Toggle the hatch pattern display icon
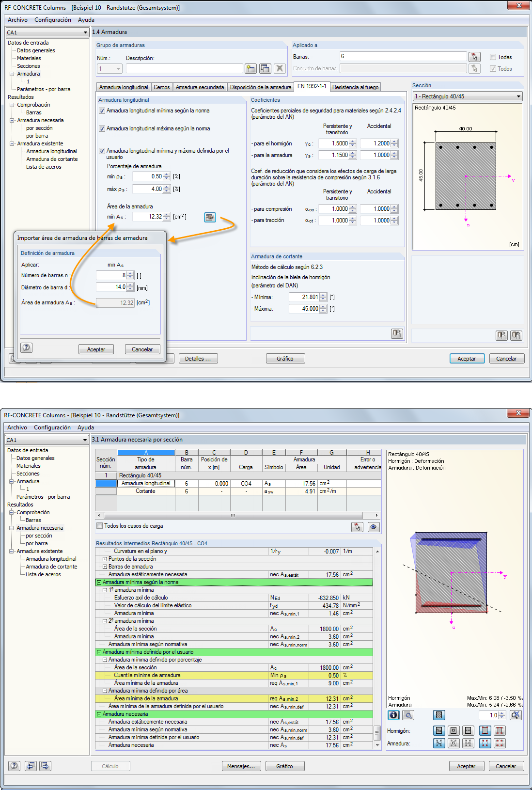Viewport: 532px width, 790px height. [439, 715]
